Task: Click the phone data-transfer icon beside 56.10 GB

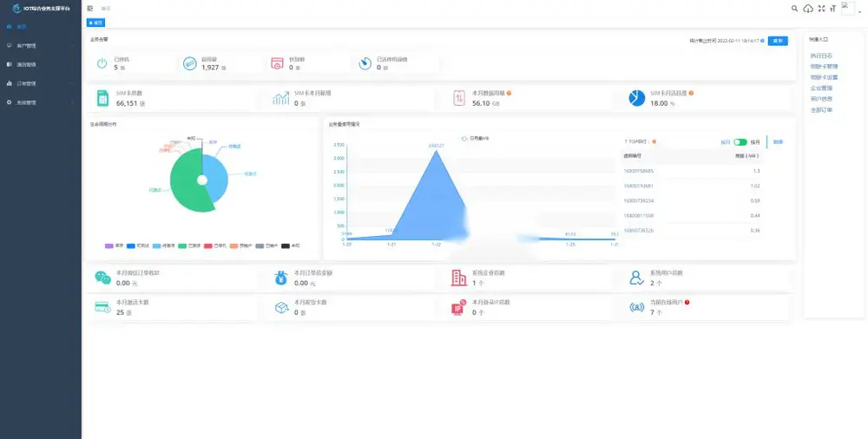Action: (459, 98)
